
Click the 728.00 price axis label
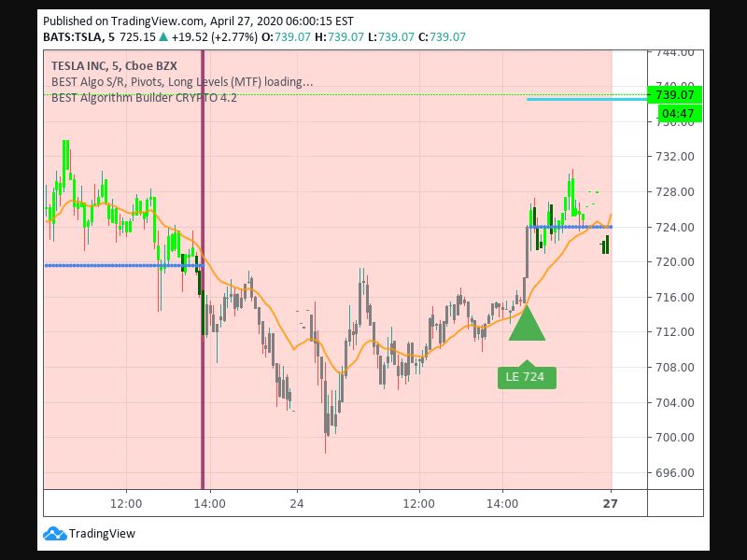coord(675,192)
